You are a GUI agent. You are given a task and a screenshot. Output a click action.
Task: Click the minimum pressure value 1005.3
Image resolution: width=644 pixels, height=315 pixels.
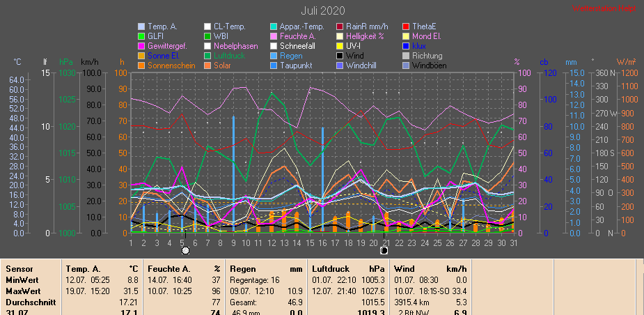click(373, 280)
